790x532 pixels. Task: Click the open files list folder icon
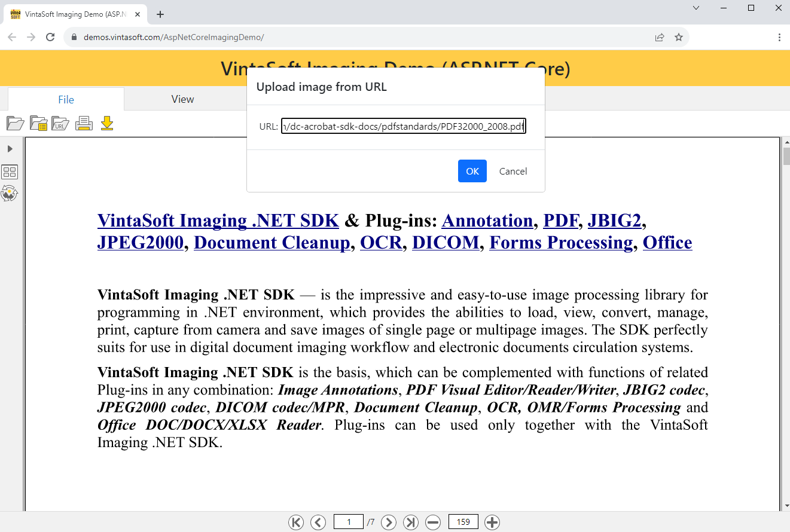point(39,124)
